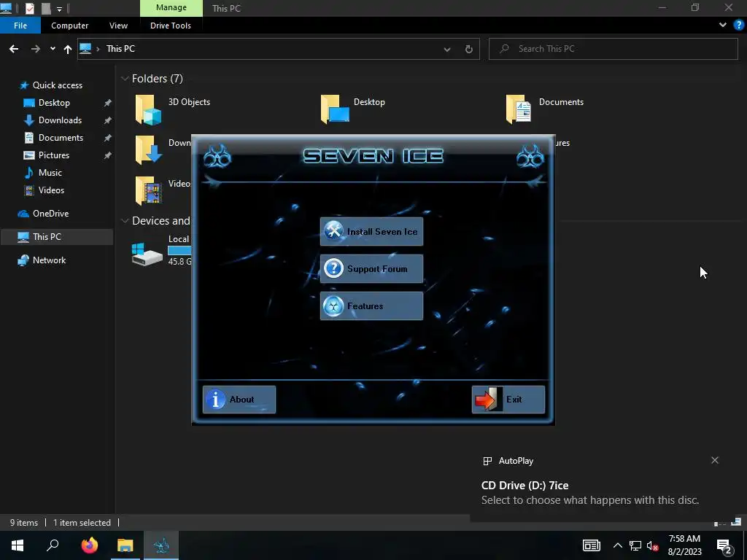Viewport: 747px width, 560px height.
Task: Expand the ribbon with chevron
Action: tap(723, 26)
